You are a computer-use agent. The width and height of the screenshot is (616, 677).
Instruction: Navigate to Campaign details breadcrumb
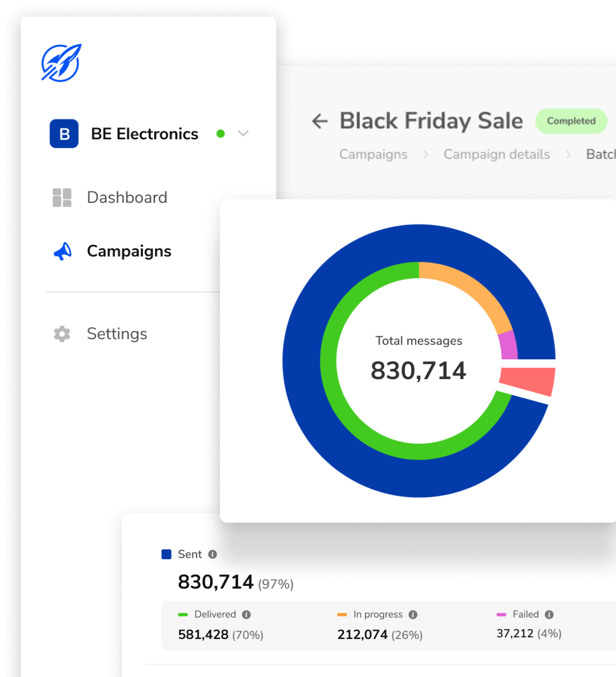click(497, 154)
